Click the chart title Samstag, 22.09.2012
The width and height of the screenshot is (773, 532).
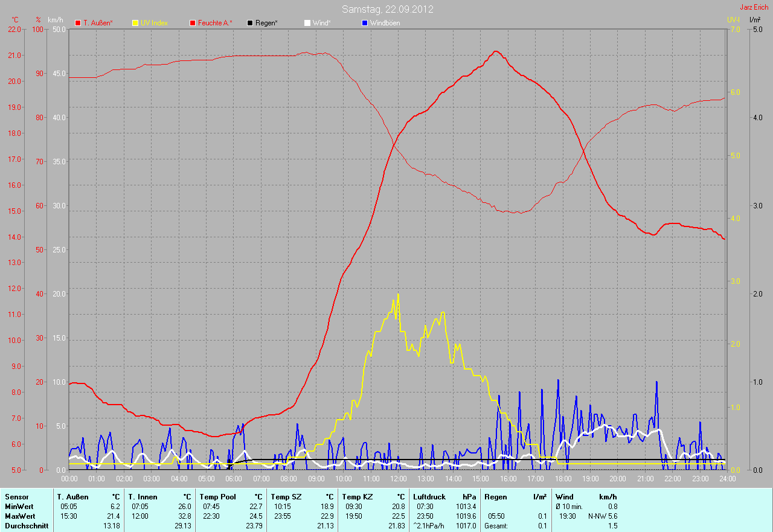coord(387,9)
